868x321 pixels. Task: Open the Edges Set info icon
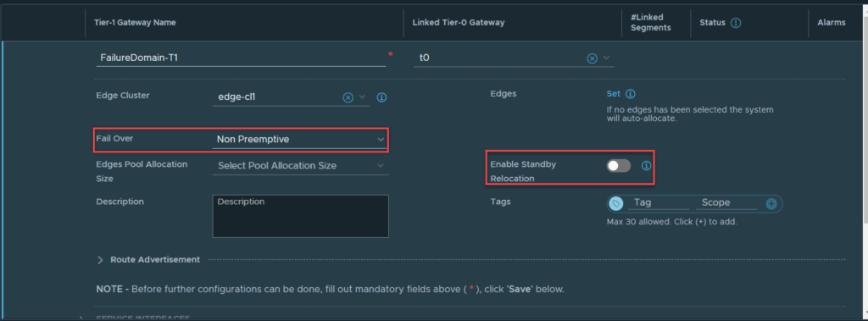tap(630, 94)
